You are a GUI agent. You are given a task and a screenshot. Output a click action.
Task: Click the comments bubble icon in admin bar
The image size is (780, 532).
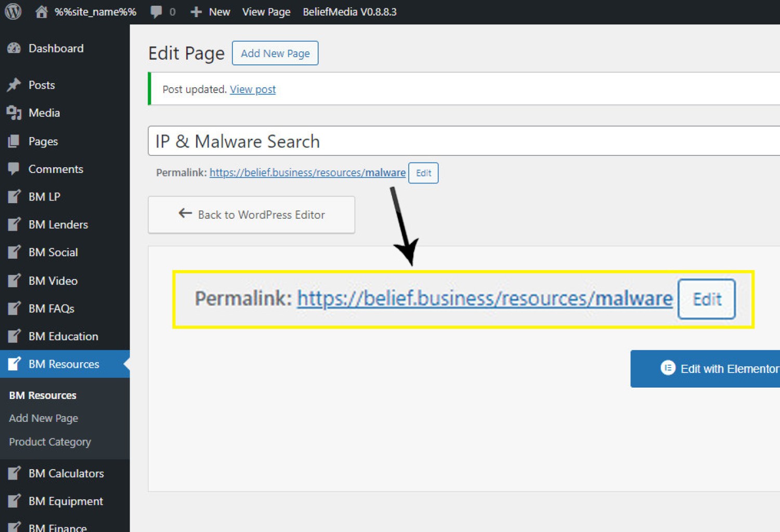[x=156, y=12]
